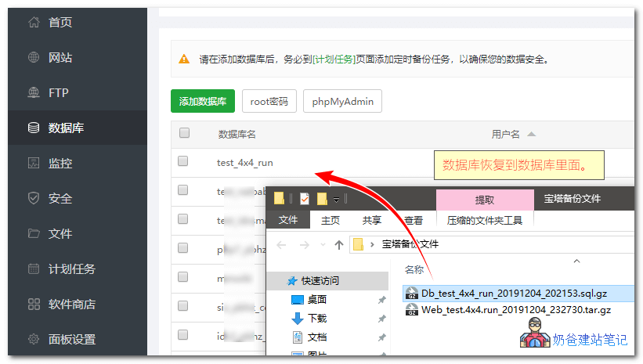The width and height of the screenshot is (643, 364).
Task: Click the new folder icon in Explorer title bar
Action: tap(323, 199)
